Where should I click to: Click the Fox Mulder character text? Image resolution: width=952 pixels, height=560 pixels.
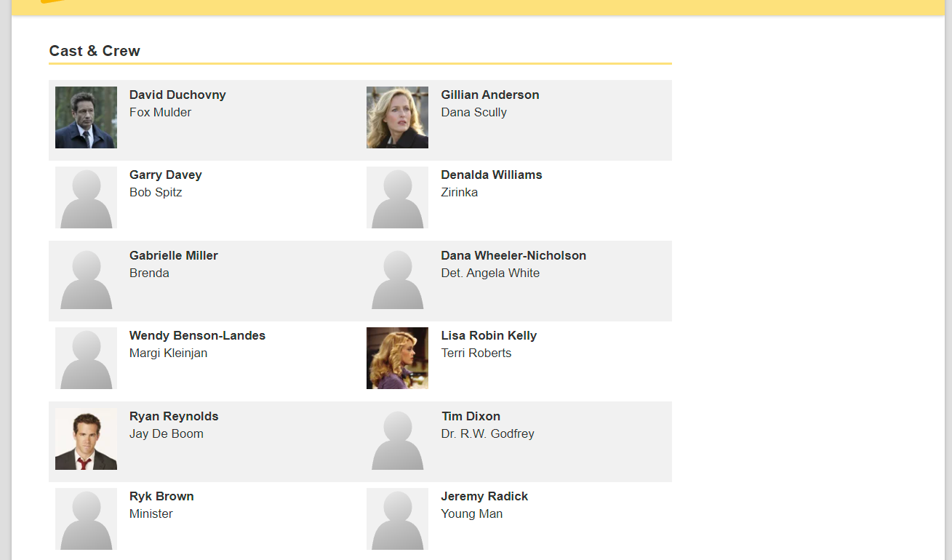click(x=160, y=112)
